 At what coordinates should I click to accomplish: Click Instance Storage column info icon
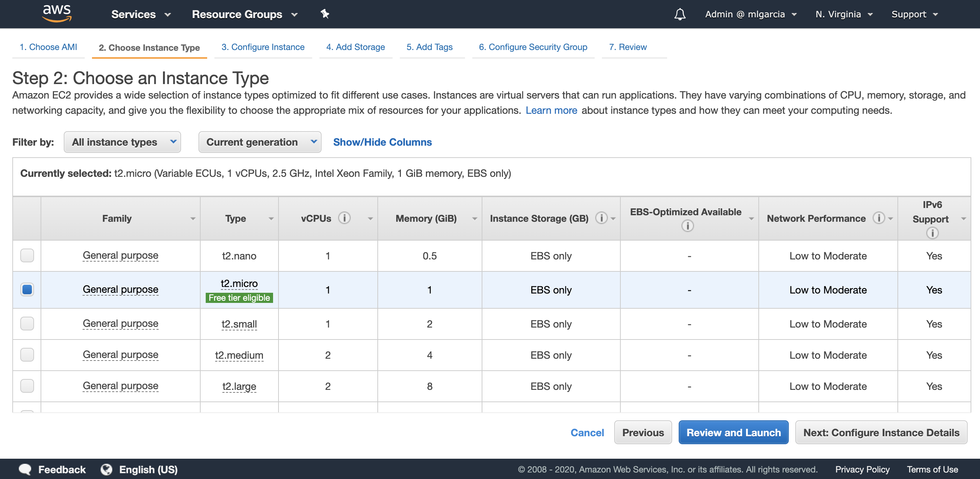[601, 218]
